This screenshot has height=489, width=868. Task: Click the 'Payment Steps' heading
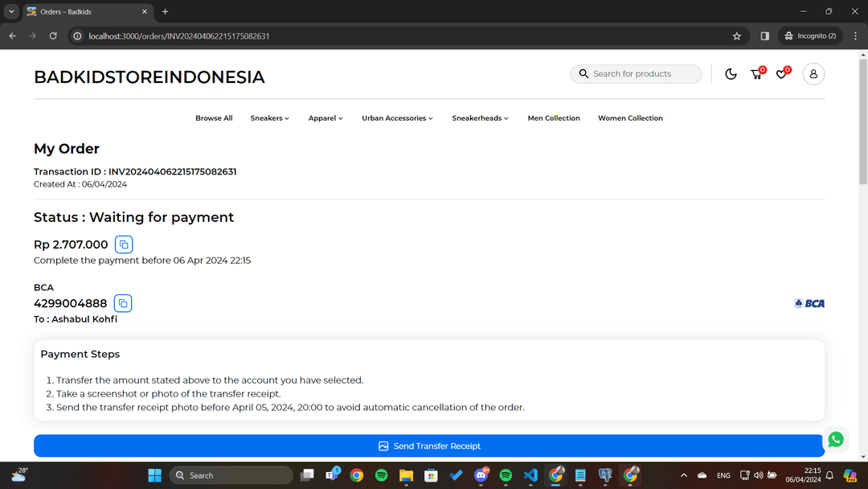pyautogui.click(x=80, y=354)
